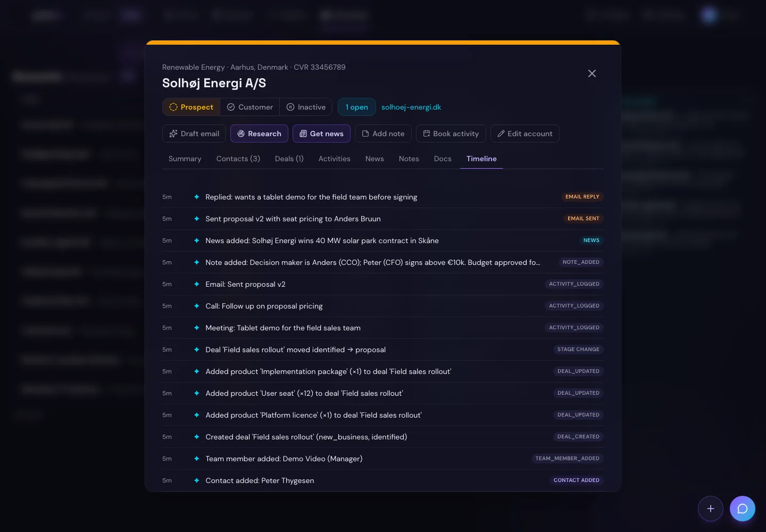
Task: Click the star icon on 'Replied: wants a tablet demo' row
Action: point(197,197)
